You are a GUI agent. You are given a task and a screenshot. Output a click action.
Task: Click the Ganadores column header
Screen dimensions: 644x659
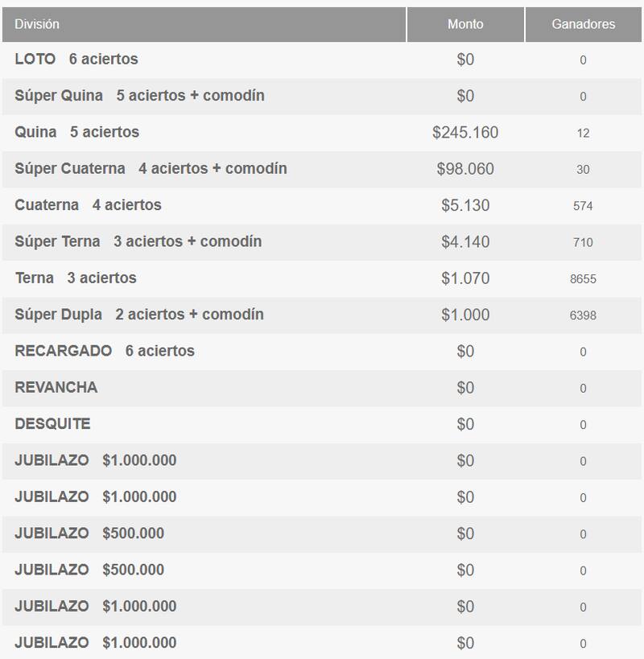pos(583,24)
